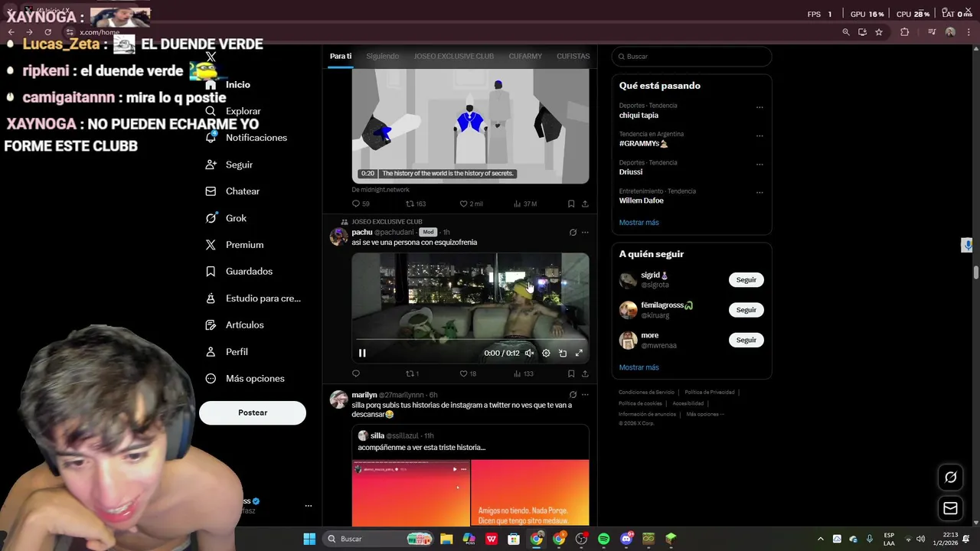
Task: Open more options on the marilyn post
Action: 585,395
